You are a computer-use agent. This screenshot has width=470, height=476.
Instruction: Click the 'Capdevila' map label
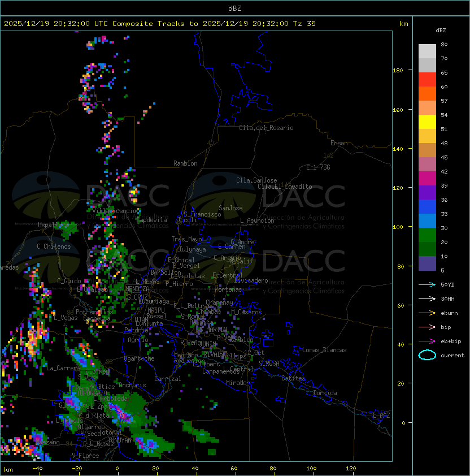coord(152,220)
